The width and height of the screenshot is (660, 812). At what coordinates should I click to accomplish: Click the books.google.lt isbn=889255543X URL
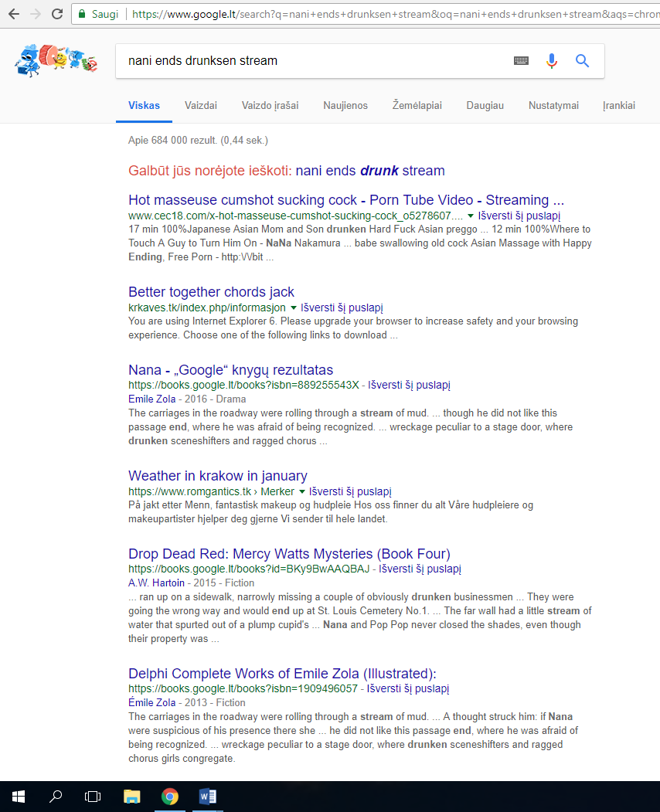243,385
